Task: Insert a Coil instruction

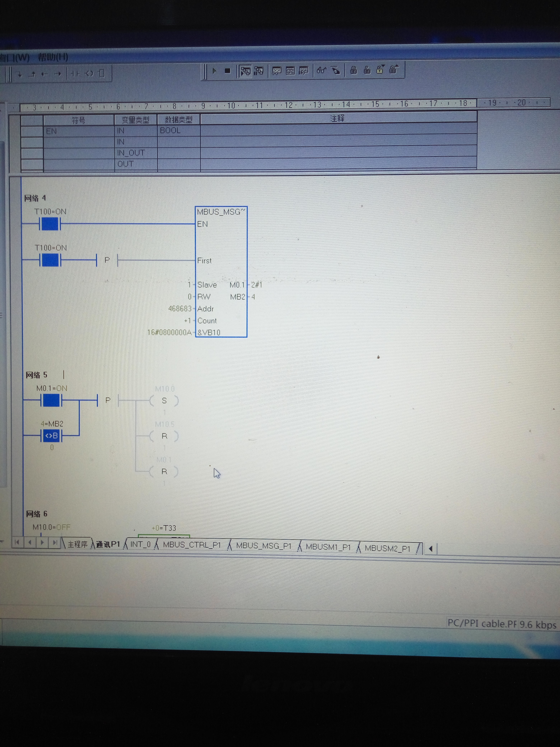Action: click(x=89, y=73)
